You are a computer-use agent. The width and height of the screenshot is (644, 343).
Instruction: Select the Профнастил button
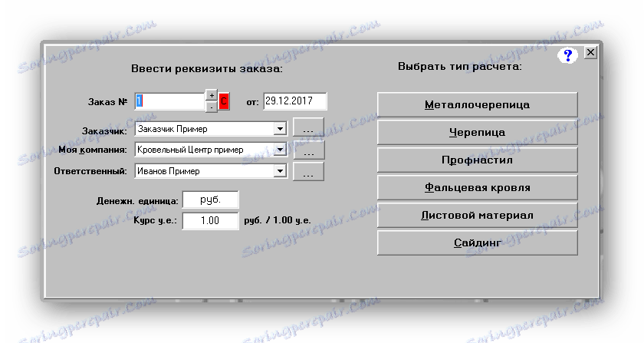point(477,160)
